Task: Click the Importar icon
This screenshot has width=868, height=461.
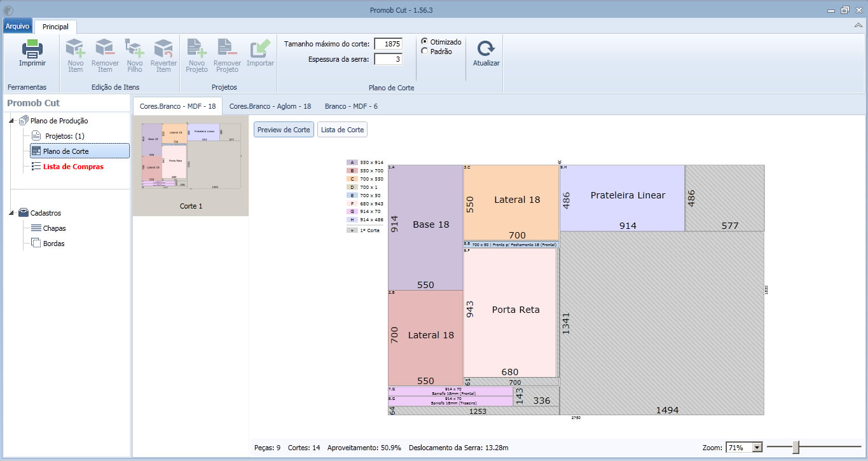Action: click(260, 48)
